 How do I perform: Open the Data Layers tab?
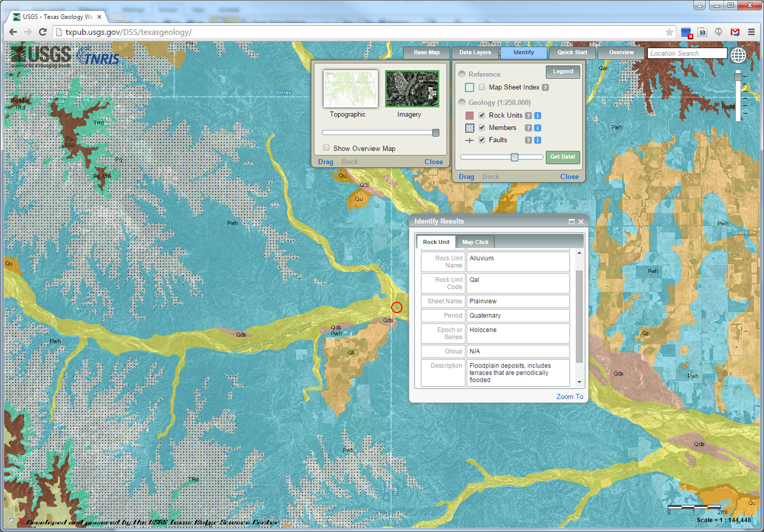click(x=475, y=53)
